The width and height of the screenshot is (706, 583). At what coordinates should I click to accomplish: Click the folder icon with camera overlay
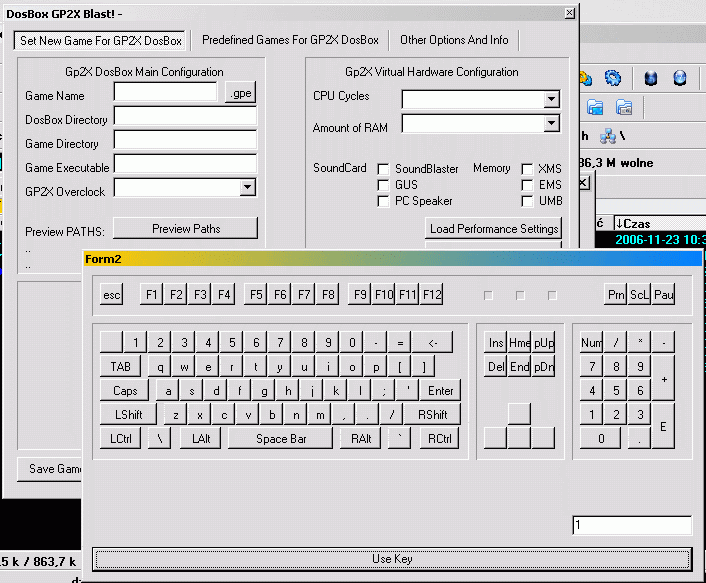624,107
